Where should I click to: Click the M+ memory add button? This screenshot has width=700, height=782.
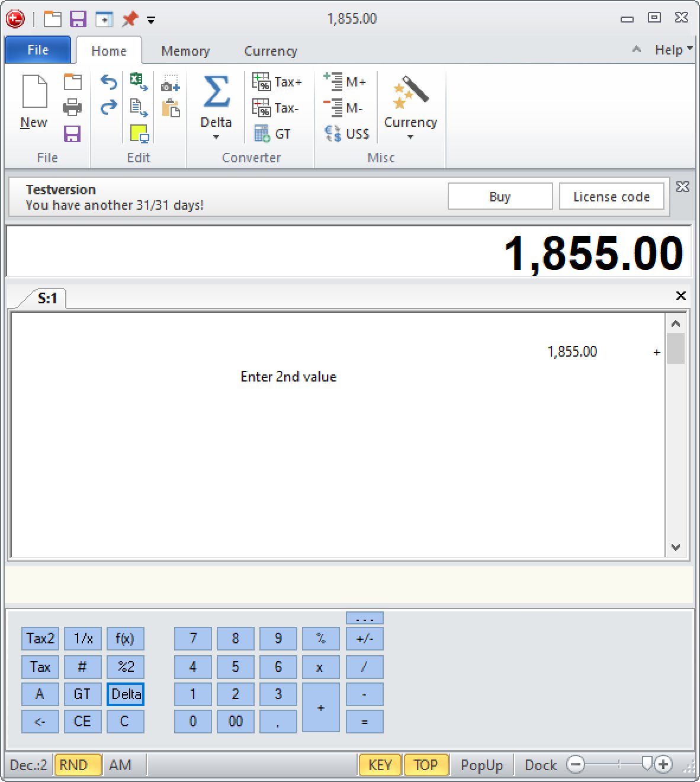pos(345,82)
